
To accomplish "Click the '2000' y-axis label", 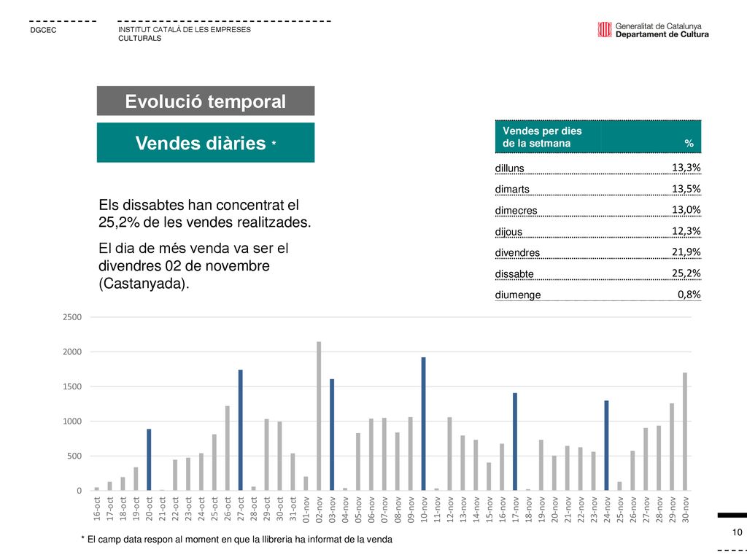I will (72, 352).
